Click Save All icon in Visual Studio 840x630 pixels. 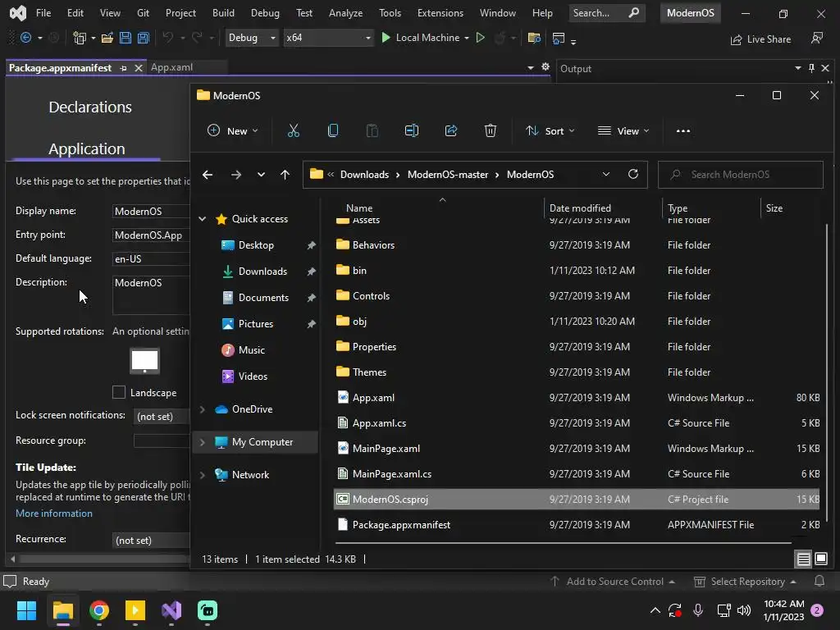[x=143, y=38]
